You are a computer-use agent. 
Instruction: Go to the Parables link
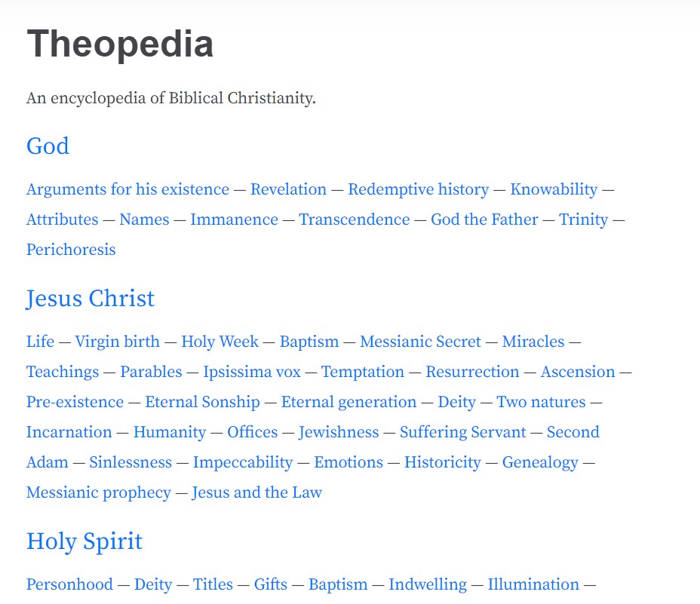(151, 372)
